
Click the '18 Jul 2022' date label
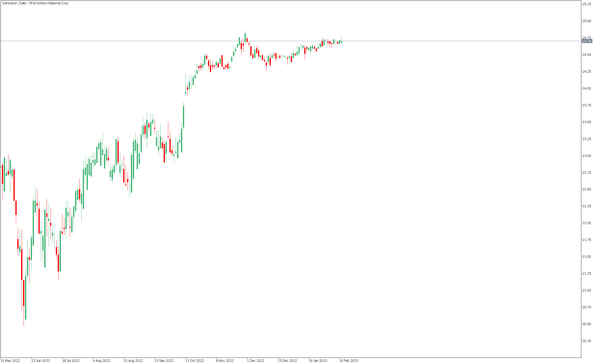click(x=71, y=361)
